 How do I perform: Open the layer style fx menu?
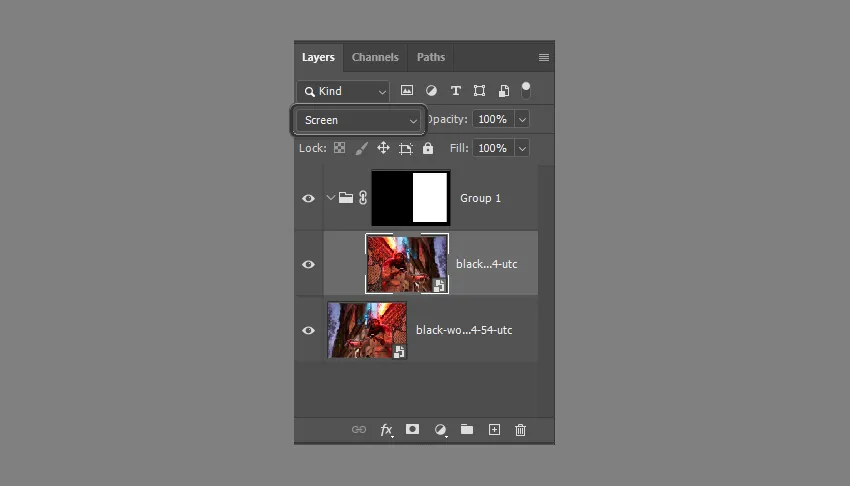coord(386,430)
